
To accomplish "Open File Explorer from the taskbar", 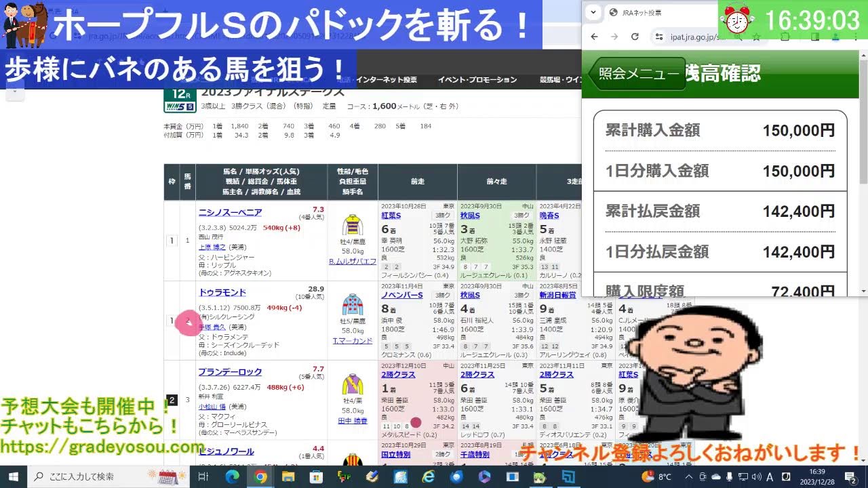I will point(289,476).
